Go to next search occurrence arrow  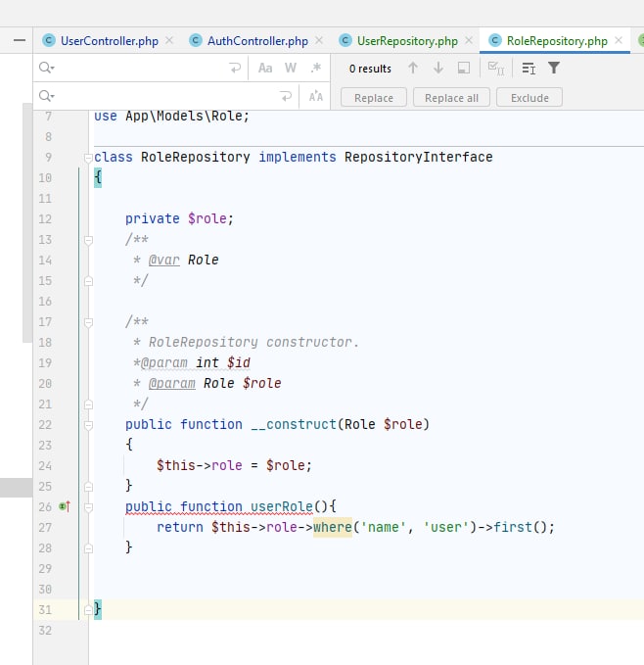tap(438, 69)
